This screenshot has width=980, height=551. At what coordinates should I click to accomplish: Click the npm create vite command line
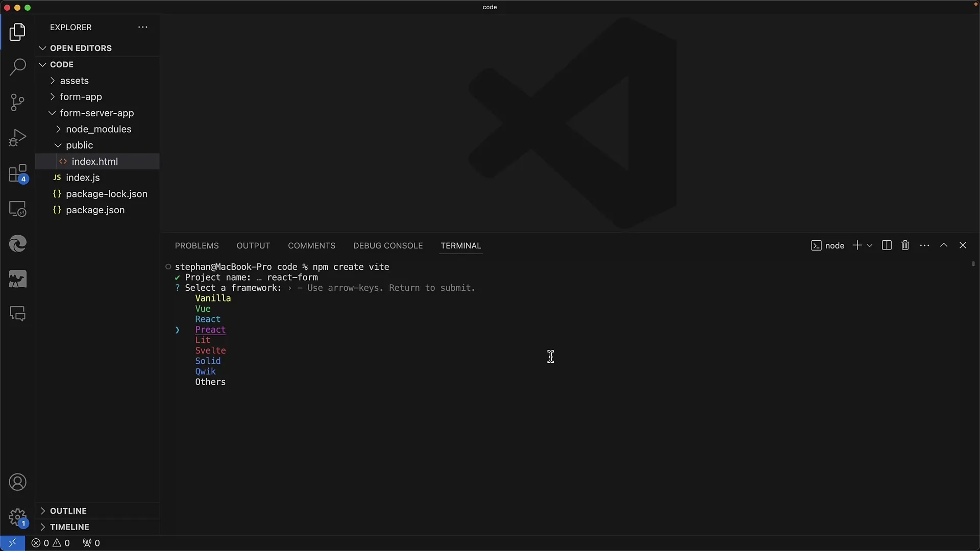282,267
